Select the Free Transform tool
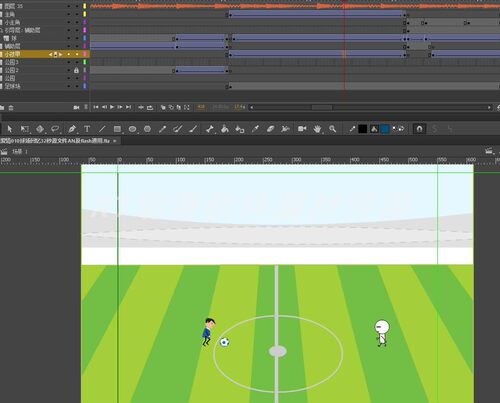500x403 pixels. click(x=40, y=129)
